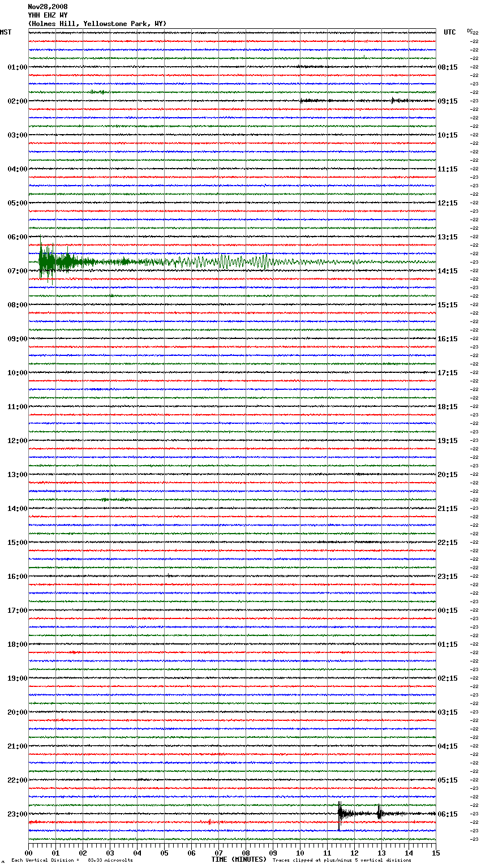
Task: Click the UTC time zone header
Action: point(450,32)
